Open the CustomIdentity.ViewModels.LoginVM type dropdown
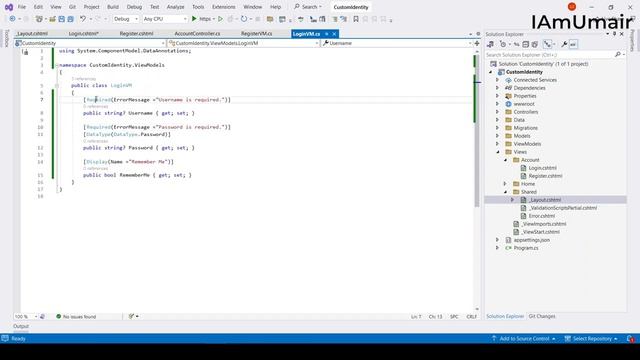 [243, 43]
